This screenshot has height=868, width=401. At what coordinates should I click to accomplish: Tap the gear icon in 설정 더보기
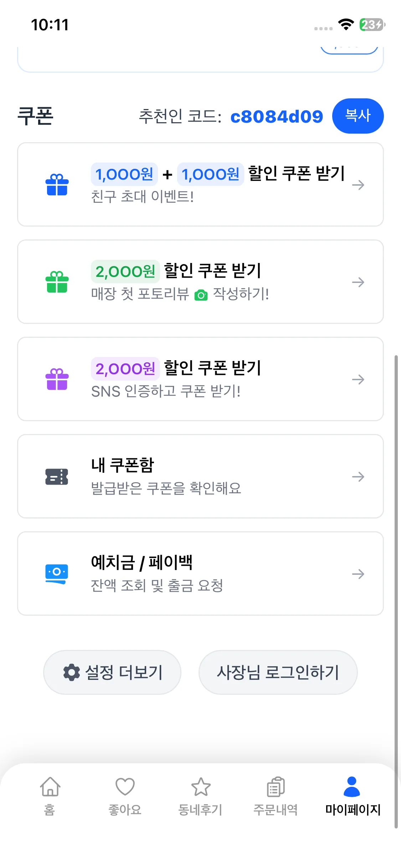tap(72, 672)
